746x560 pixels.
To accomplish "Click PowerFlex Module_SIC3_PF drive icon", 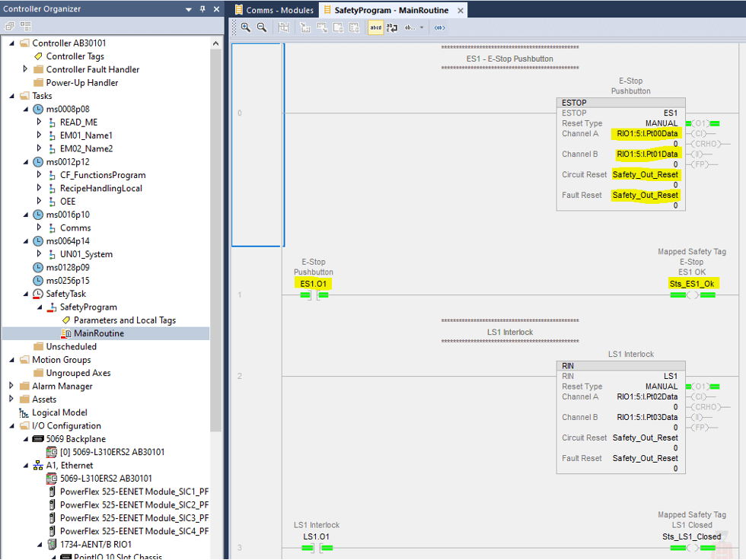I will (x=53, y=517).
